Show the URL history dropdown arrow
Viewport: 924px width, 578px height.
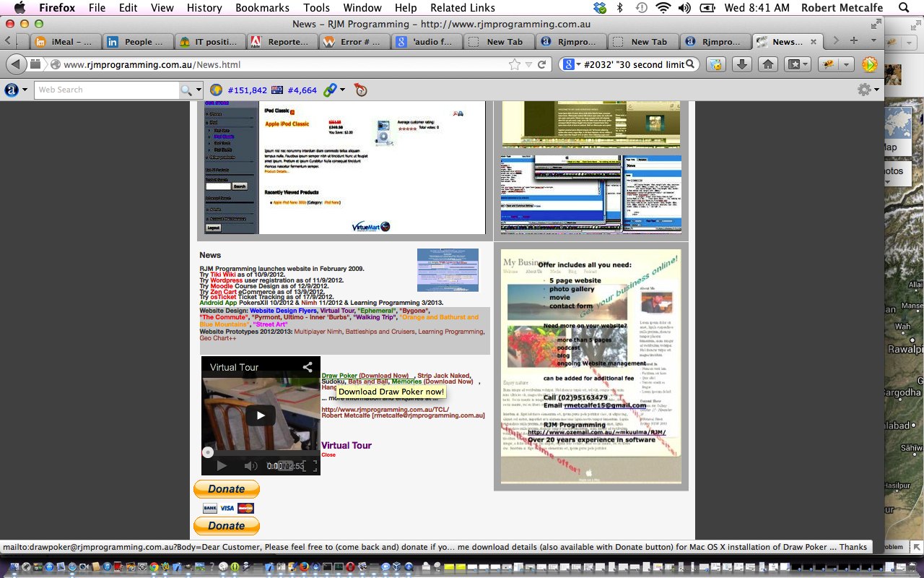pyautogui.click(x=528, y=64)
